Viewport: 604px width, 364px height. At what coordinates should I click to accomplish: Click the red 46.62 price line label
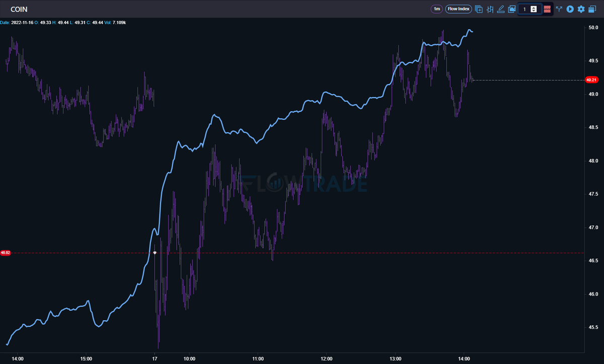[x=6, y=253]
